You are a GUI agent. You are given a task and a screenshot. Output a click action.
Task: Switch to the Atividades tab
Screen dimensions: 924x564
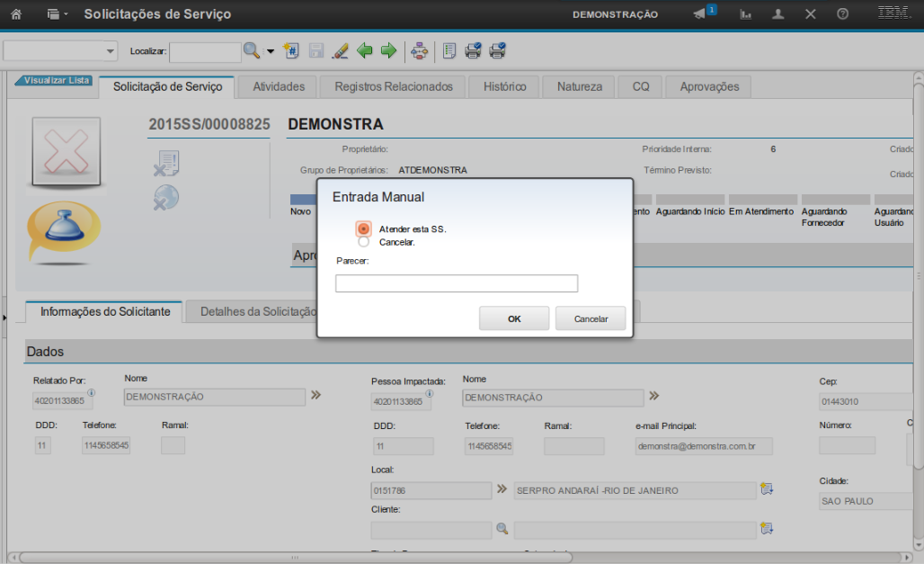(279, 87)
